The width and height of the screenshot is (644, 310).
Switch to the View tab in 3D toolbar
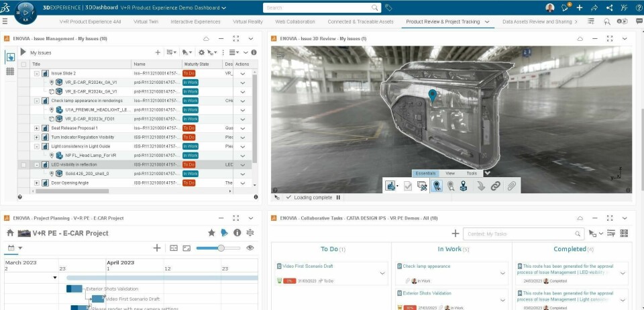[x=450, y=173]
